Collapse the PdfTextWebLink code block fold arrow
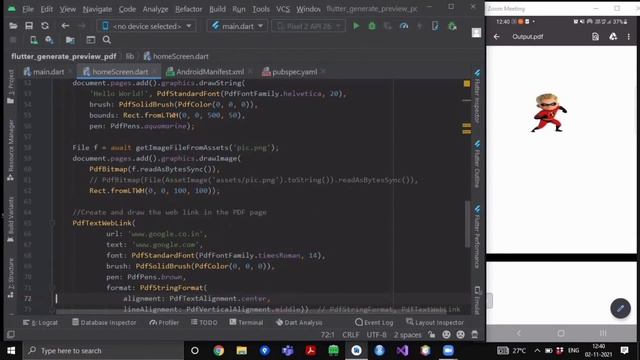 pos(52,223)
